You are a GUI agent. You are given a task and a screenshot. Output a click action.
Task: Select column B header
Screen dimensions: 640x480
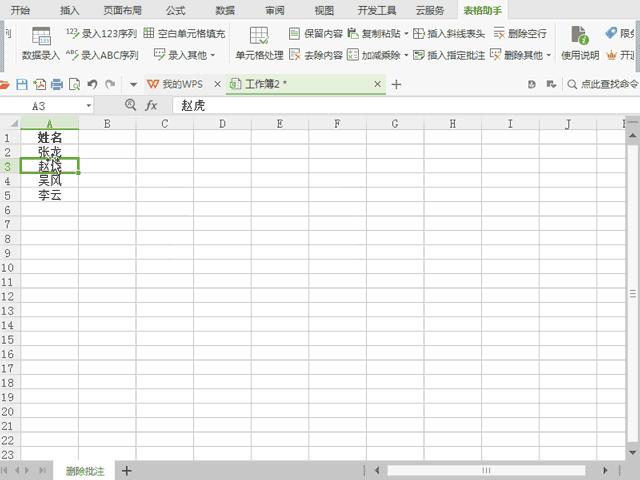[107, 124]
